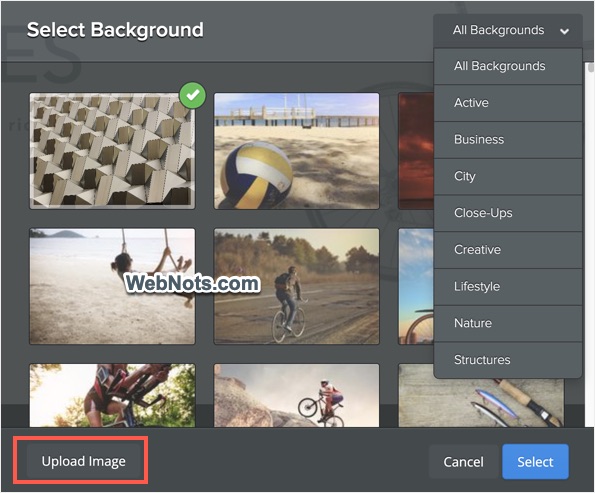Screen dimensions: 595x493
Task: Pick the red sunset sky thumbnail
Action: click(416, 151)
